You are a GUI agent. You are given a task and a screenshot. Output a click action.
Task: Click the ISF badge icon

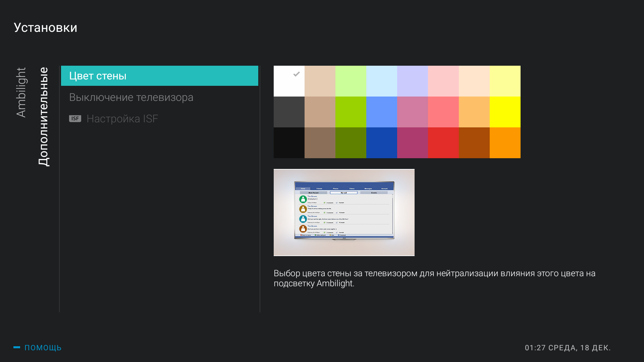[75, 119]
